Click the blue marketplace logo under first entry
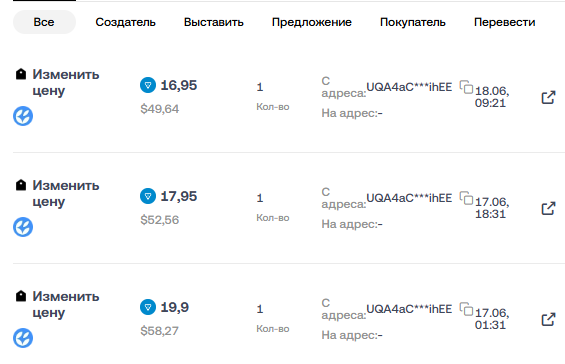 (23, 116)
